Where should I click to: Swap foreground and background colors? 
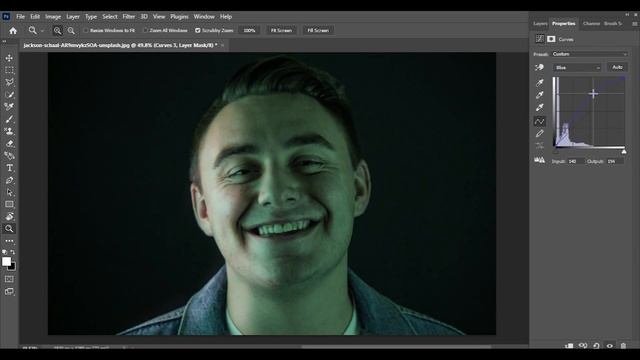(13, 252)
